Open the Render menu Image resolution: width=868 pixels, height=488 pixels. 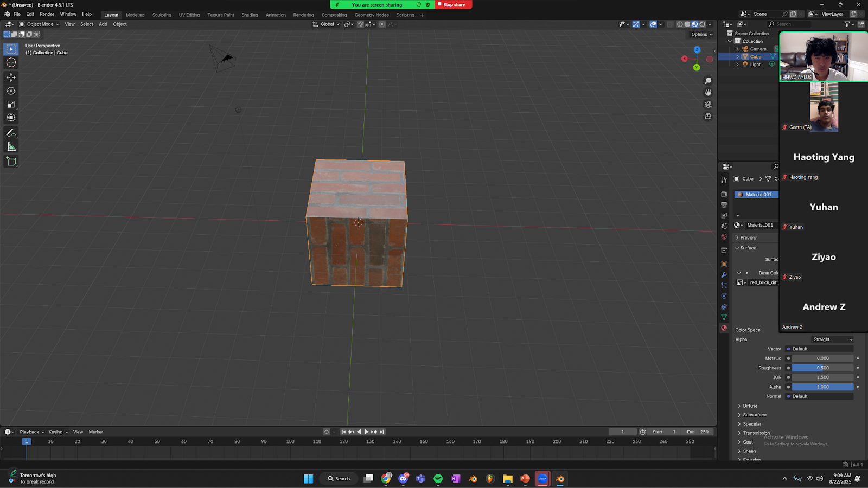click(x=47, y=14)
